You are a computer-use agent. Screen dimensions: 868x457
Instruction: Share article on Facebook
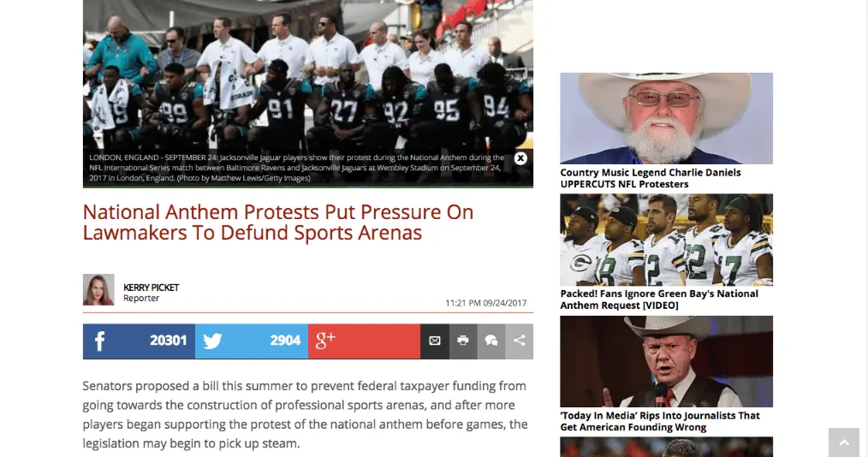click(x=139, y=341)
